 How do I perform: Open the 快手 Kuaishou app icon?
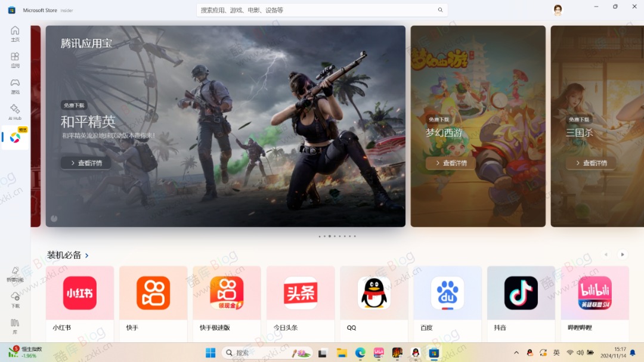[153, 293]
